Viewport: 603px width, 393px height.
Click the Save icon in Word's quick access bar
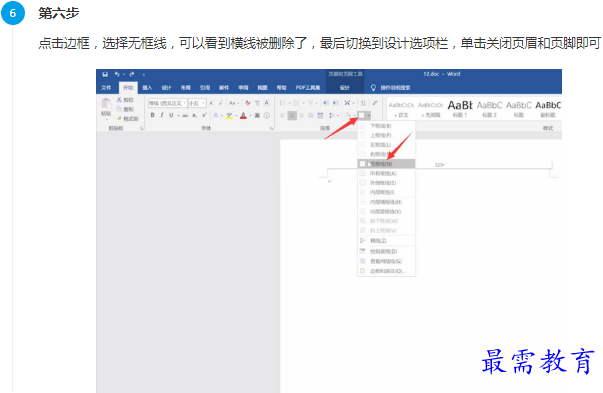tap(105, 74)
